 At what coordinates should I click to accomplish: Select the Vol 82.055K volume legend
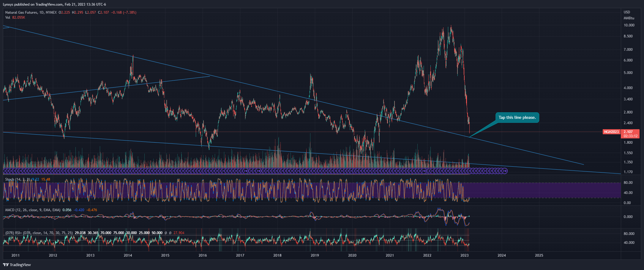[15, 18]
